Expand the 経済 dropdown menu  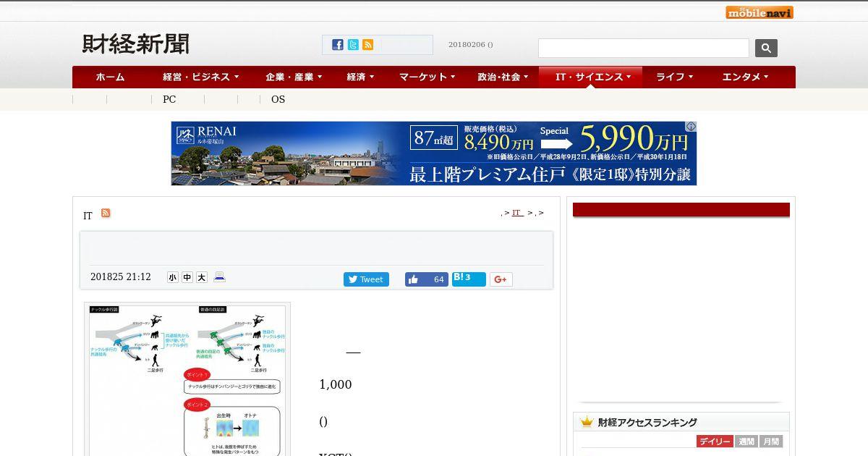[x=360, y=77]
